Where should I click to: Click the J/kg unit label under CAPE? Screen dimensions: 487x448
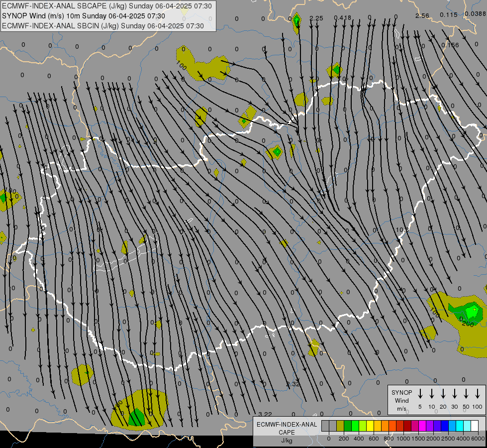[287, 441]
